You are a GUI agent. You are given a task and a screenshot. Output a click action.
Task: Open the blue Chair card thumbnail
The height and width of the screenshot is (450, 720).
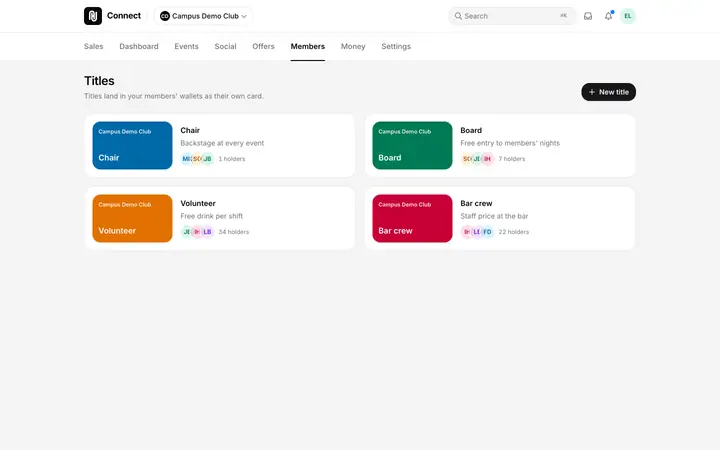pyautogui.click(x=132, y=145)
